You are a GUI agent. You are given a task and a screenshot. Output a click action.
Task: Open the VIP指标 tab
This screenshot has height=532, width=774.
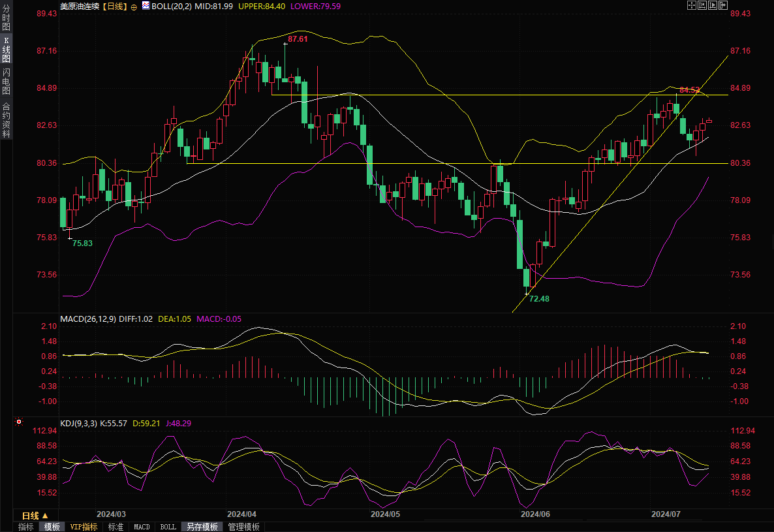84,527
